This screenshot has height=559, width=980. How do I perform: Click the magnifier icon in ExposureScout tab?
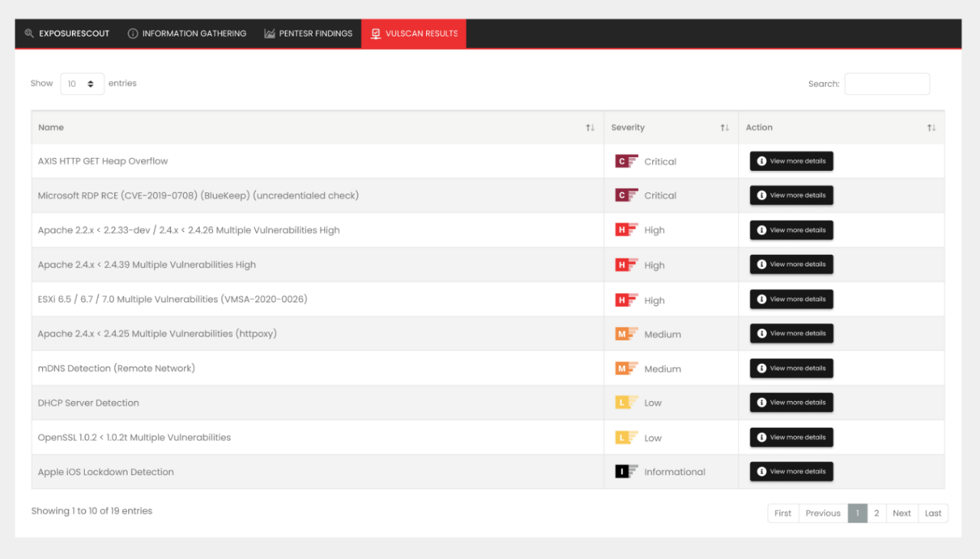(29, 33)
